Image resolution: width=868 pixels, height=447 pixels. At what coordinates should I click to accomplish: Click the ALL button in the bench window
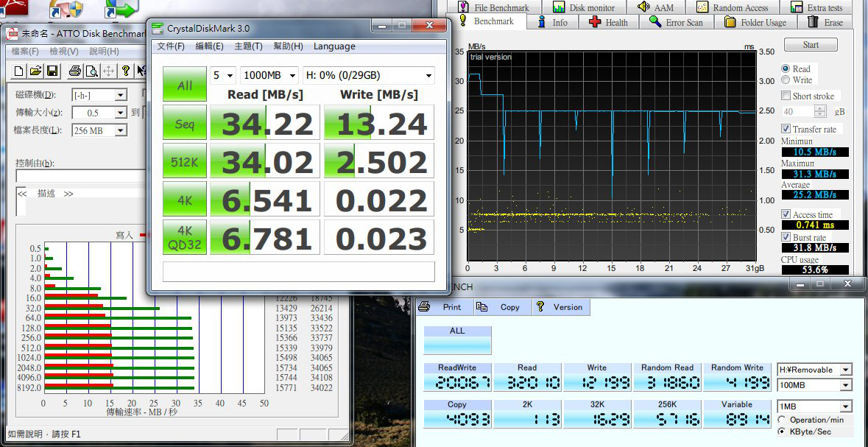457,340
